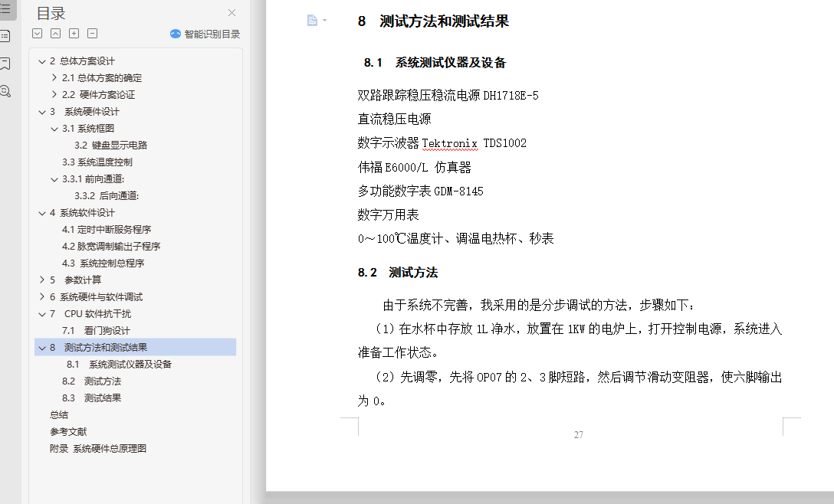Click page number 27 in footer
Screen dimensions: 834x504
pos(579,435)
